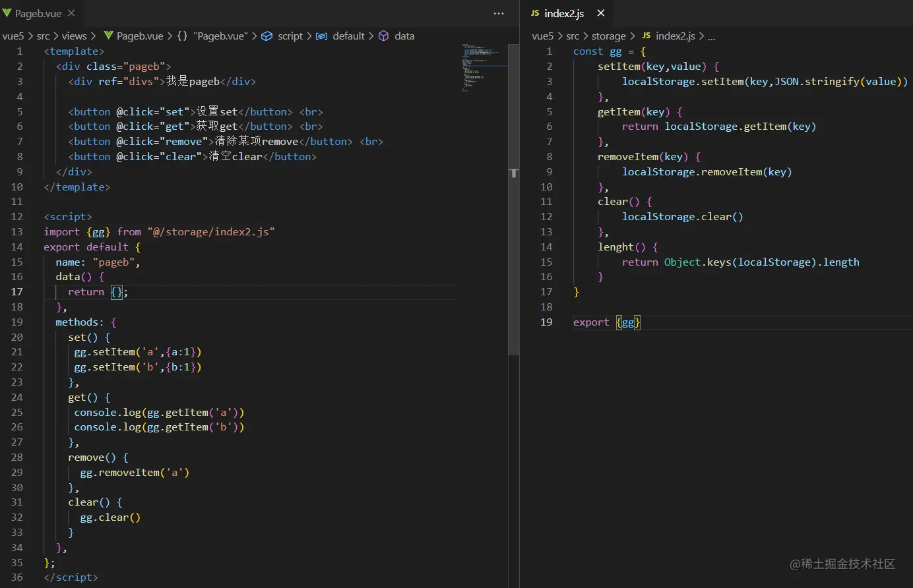Image resolution: width=913 pixels, height=588 pixels.
Task: Click the name value "pageb" in Pageb.vue
Action: (x=113, y=262)
